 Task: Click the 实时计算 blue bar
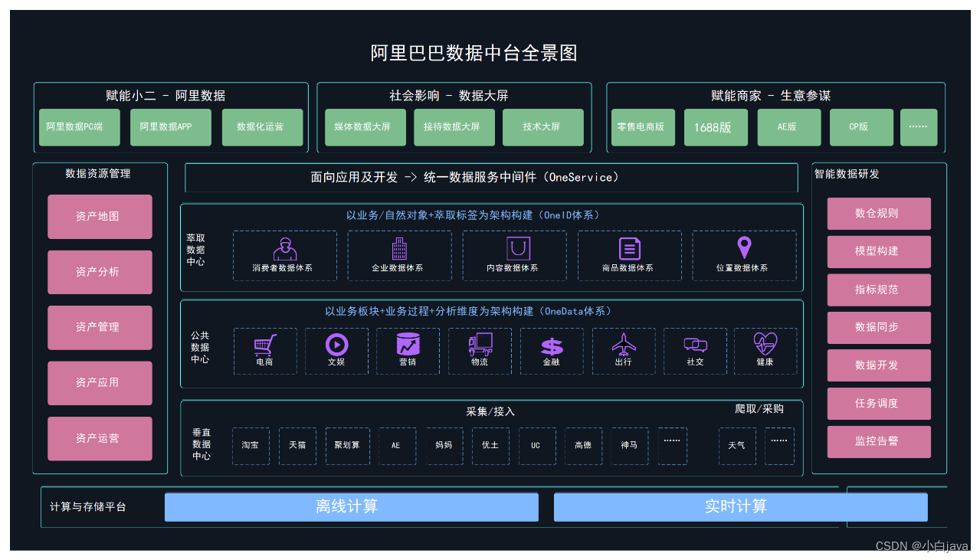pos(741,507)
